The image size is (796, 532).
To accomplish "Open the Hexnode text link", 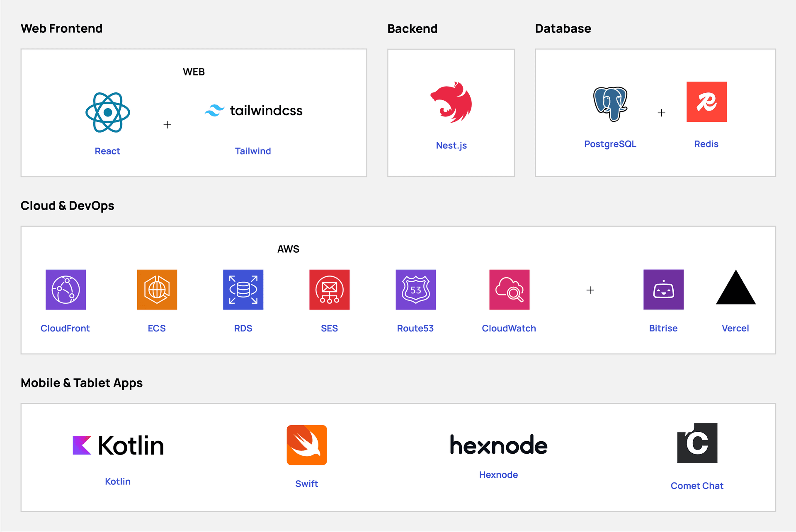I will tap(498, 475).
